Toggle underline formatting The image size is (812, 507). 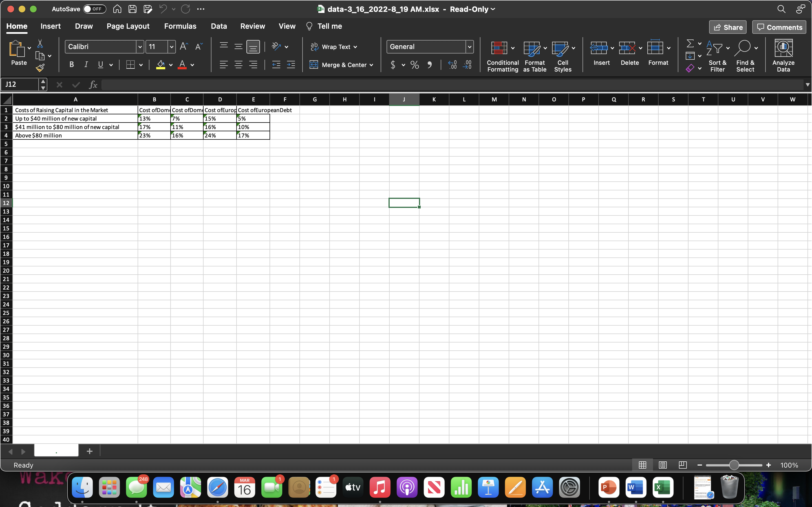[x=101, y=65]
